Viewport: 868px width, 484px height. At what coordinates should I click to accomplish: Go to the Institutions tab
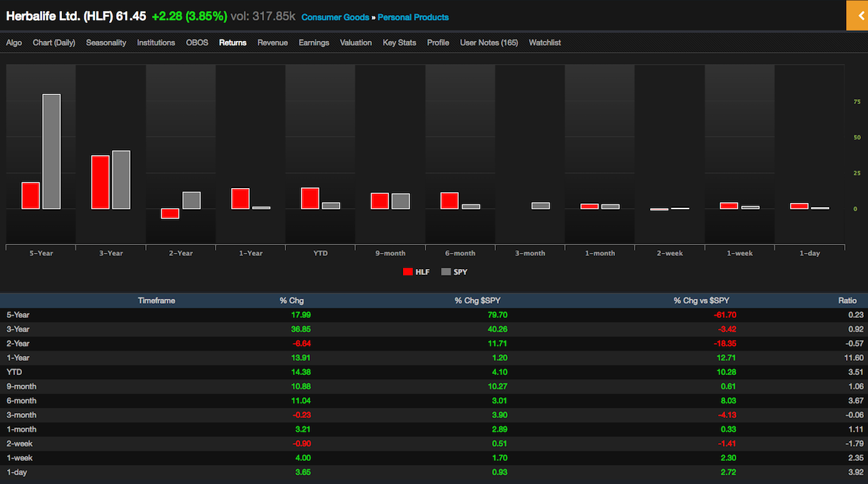[x=156, y=43]
